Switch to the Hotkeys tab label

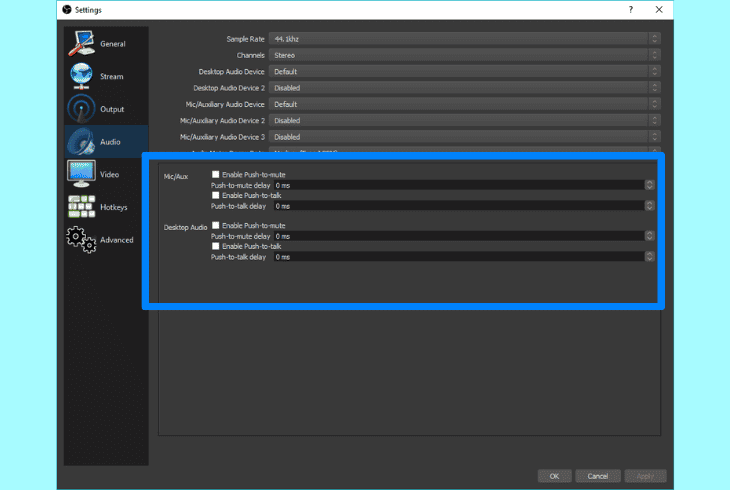tap(114, 207)
